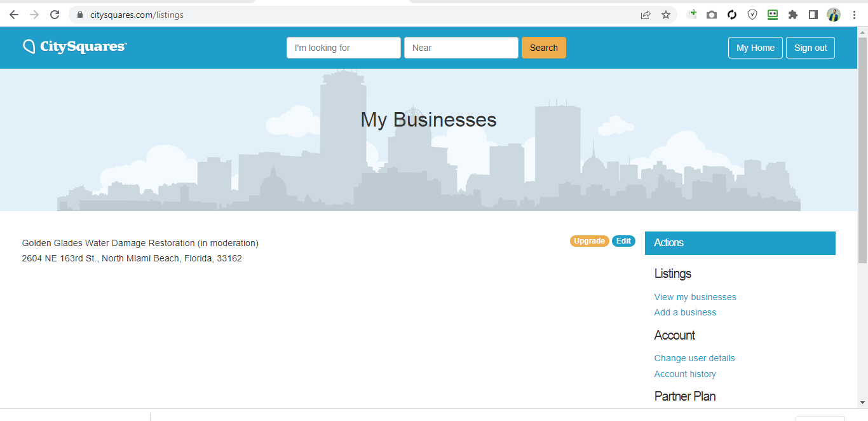This screenshot has width=868, height=421.
Task: Open the puzzle-piece Extensions menu
Action: 793,15
